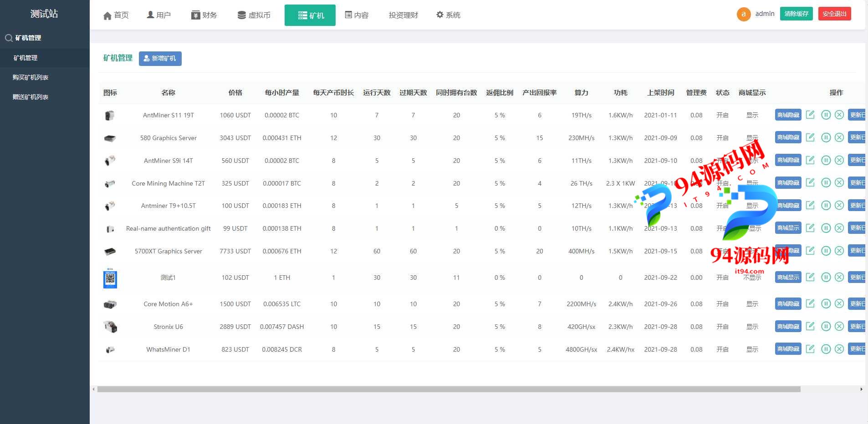Image resolution: width=868 pixels, height=424 pixels.
Task: Click the 新增矿机 add miner button
Action: [160, 58]
